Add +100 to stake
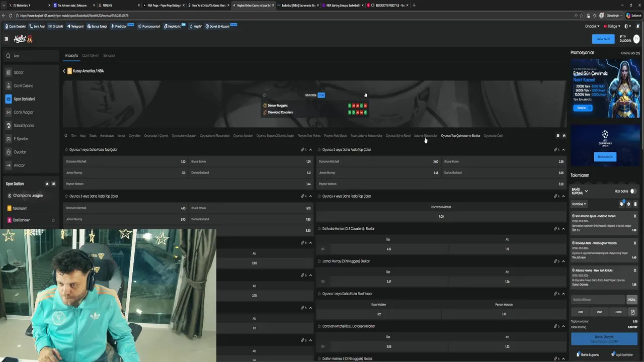 point(580,312)
